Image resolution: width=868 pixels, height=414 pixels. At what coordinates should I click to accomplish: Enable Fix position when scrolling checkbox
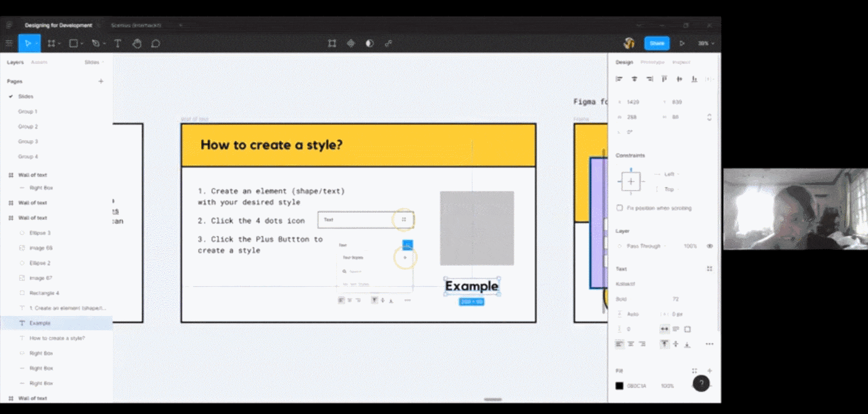(619, 208)
